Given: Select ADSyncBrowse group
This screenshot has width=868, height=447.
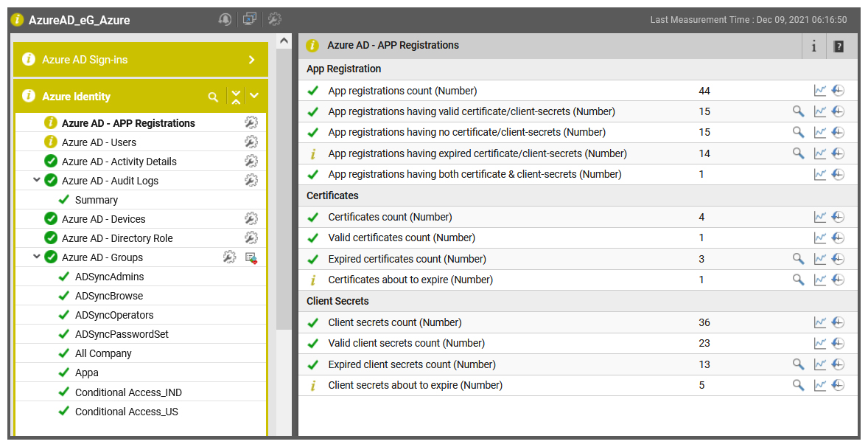Looking at the screenshot, I should tap(109, 297).
